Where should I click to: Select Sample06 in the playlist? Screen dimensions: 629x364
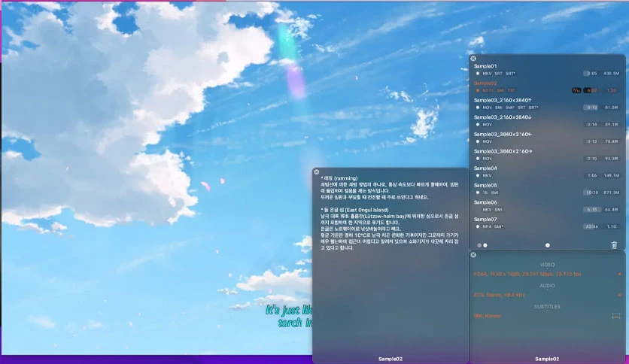coord(485,202)
